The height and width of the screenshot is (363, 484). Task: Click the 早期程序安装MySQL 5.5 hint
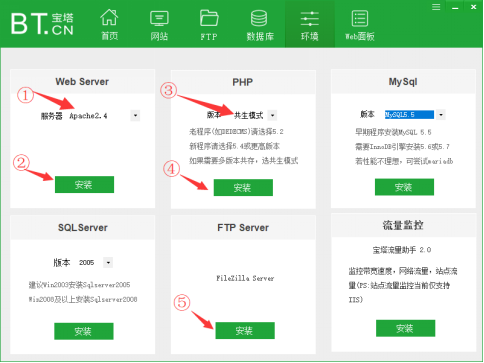pos(393,132)
